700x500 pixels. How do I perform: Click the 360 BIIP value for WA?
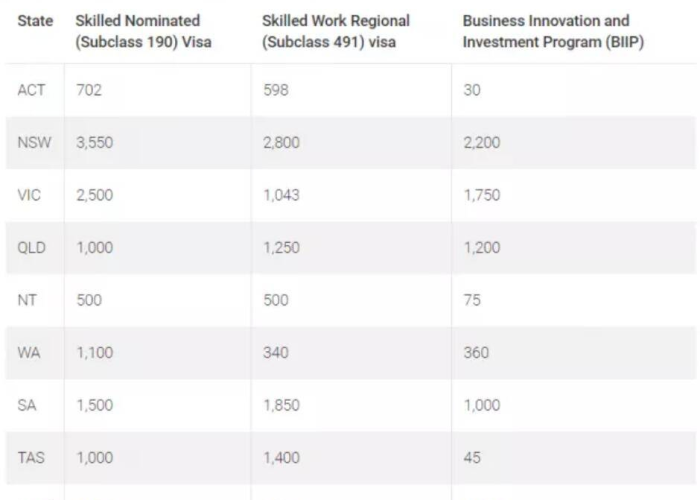(x=476, y=353)
